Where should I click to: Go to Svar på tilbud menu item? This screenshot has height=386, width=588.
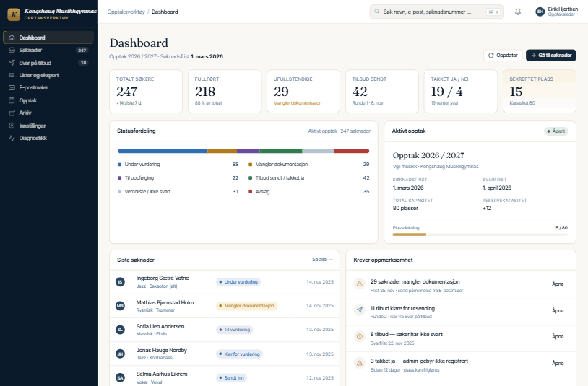[x=48, y=63]
